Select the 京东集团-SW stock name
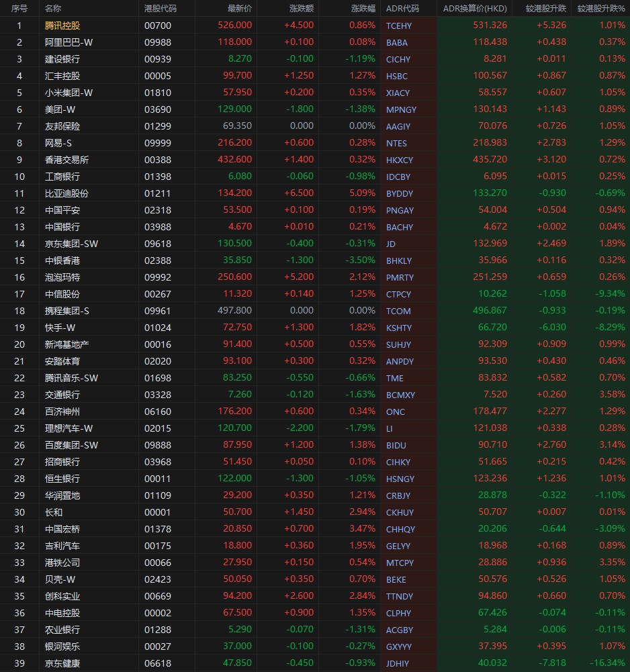The height and width of the screenshot is (672, 630). [71, 244]
